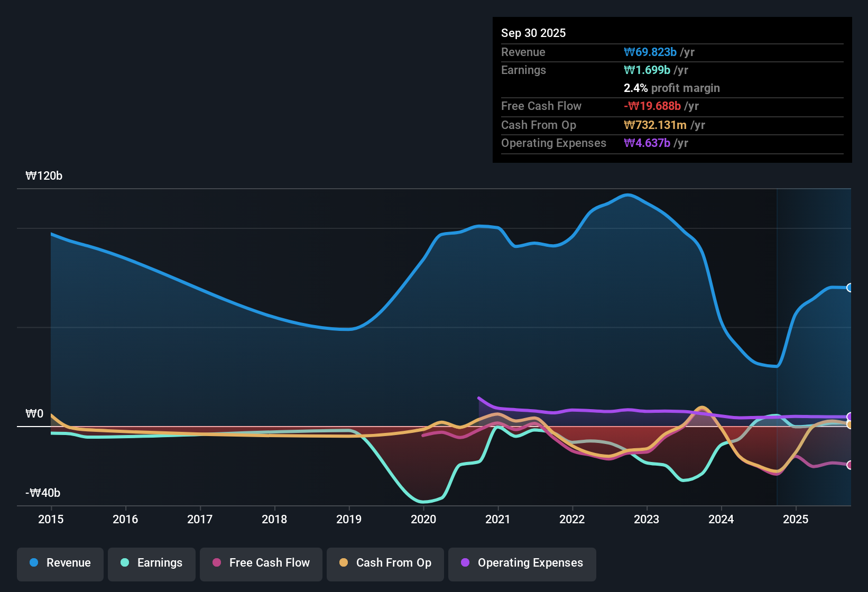Screen dimensions: 868x592
Task: Click the teal Earnings legend dot
Action: tap(125, 563)
